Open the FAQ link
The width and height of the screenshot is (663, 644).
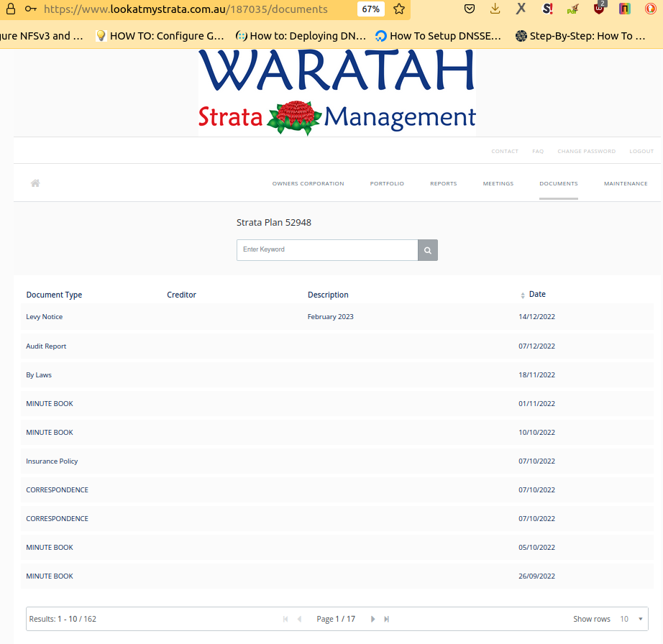[x=538, y=151]
